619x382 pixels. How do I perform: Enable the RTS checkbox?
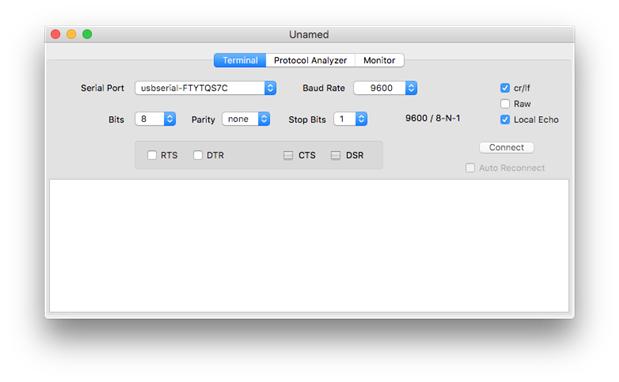152,155
